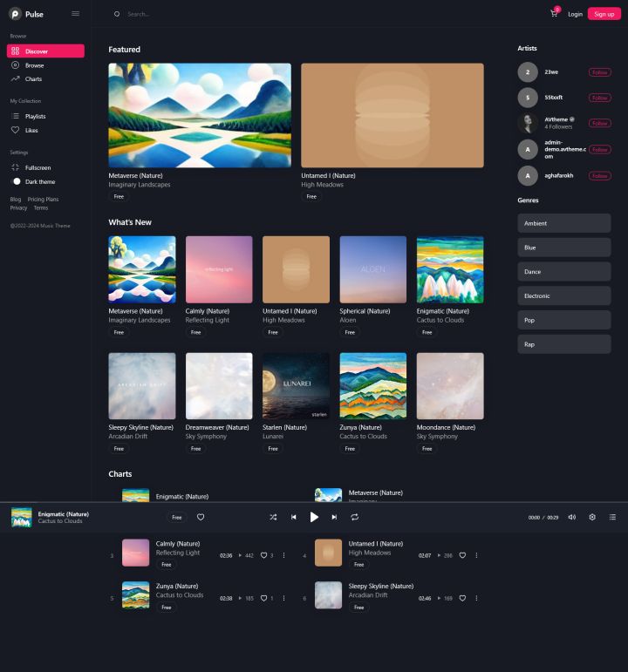Skip to next track
Screen dimensions: 628x672
coord(334,517)
